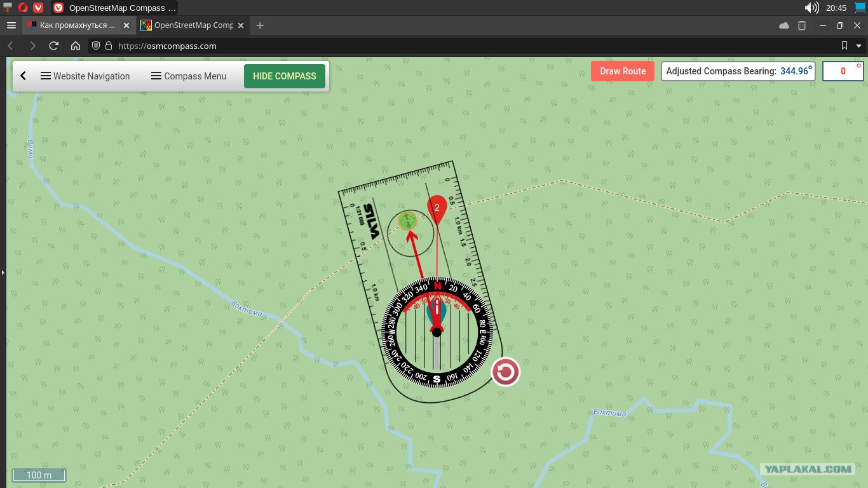Open the browser home page

coord(76,46)
